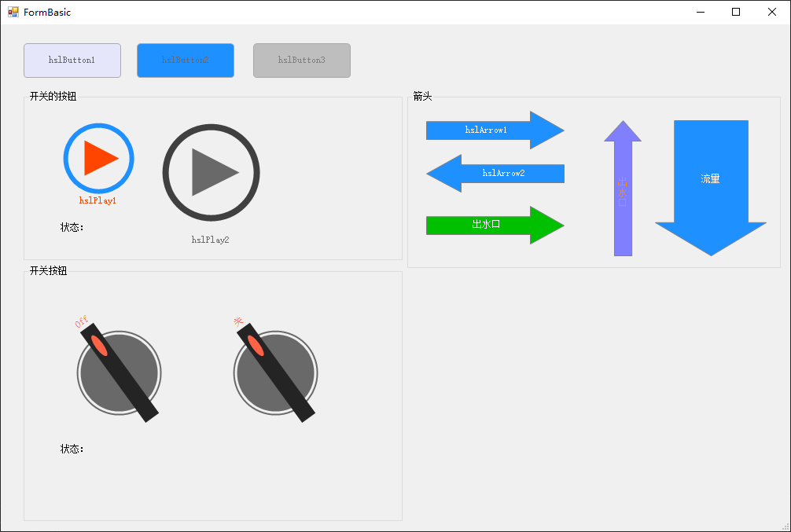Click the 状态 label below hslPlay1
This screenshot has height=532, width=791.
pos(72,228)
